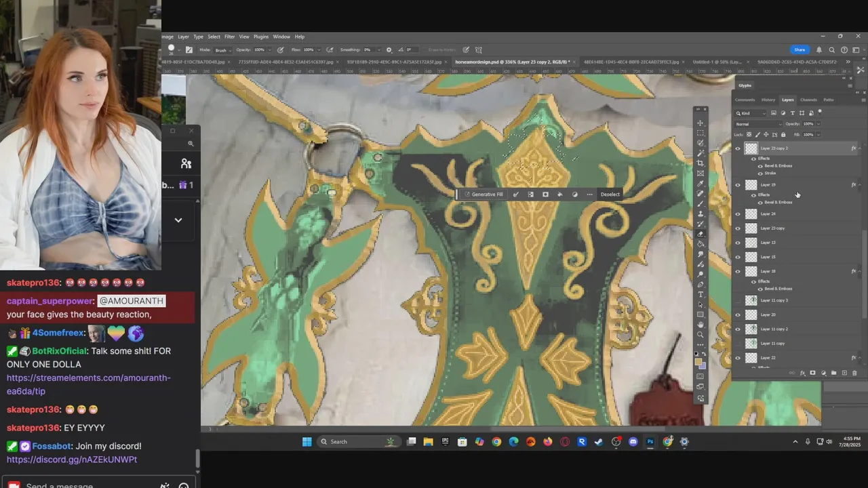Select the Rectangle shape tool
The height and width of the screenshot is (488, 868).
701,314
